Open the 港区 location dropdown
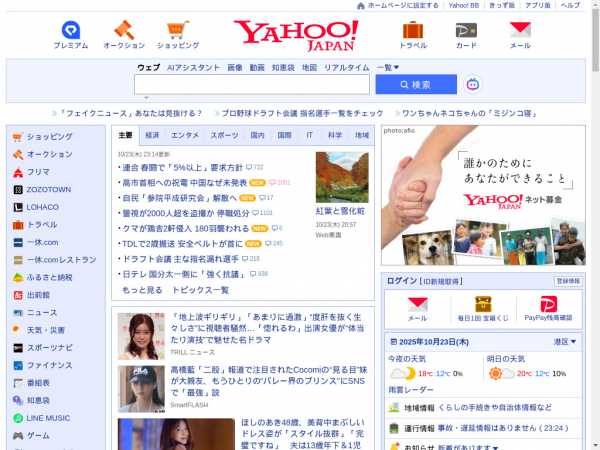This screenshot has width=600, height=450. coord(566,342)
